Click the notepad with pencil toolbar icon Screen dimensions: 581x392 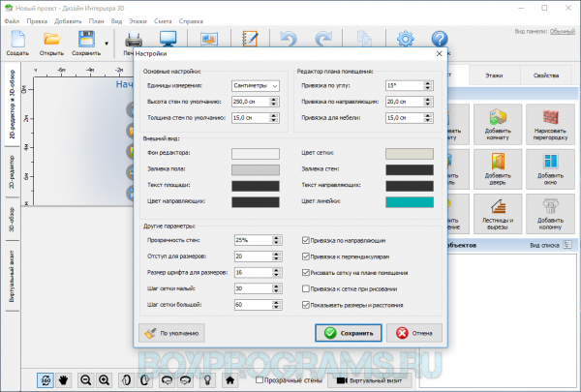pyautogui.click(x=250, y=39)
